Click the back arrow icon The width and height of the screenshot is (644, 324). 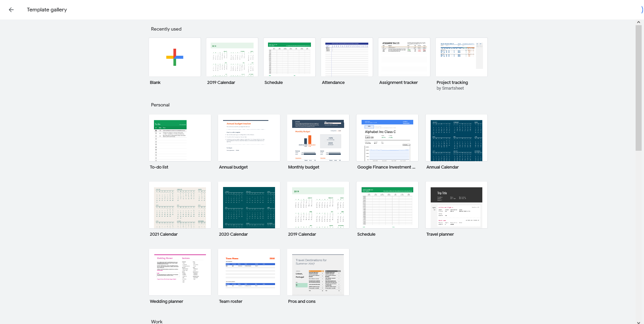[x=11, y=10]
